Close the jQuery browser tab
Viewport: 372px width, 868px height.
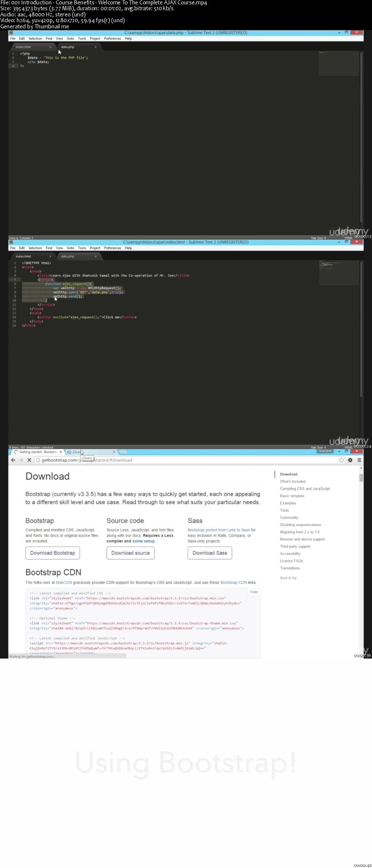point(114,452)
